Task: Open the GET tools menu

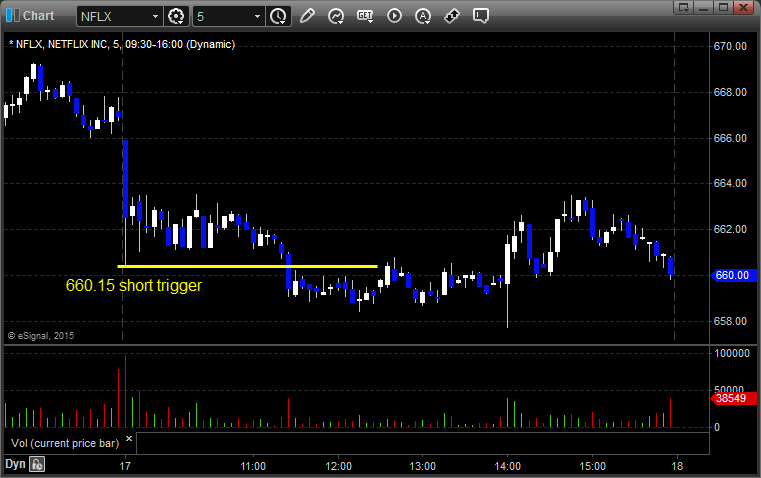Action: tap(365, 16)
